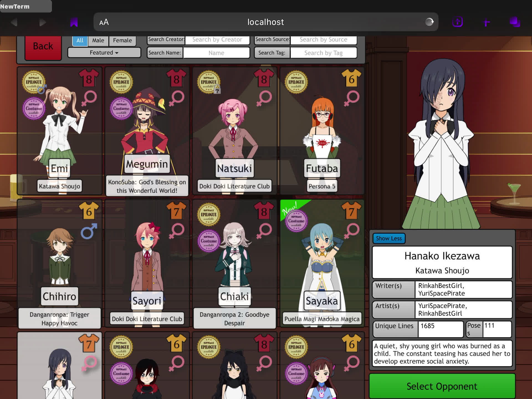Show the open tabs overview icon
The width and height of the screenshot is (532, 399).
point(515,22)
